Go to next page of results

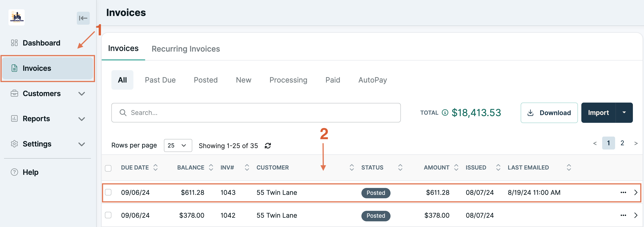636,143
